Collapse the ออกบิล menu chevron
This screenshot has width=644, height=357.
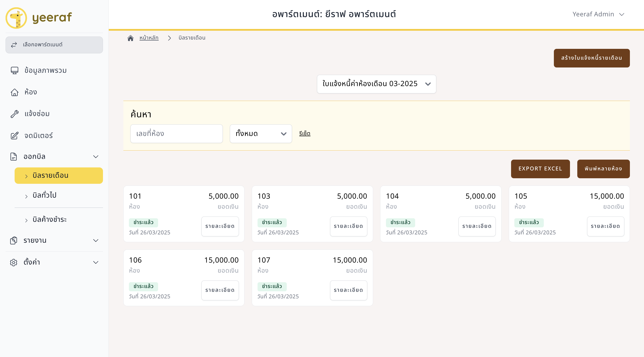[x=96, y=157]
